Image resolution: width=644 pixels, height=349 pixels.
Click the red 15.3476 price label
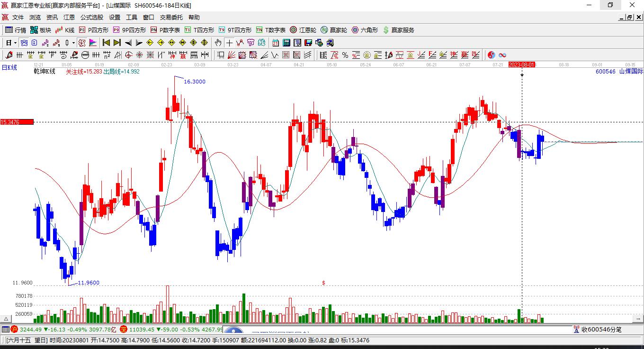17,122
